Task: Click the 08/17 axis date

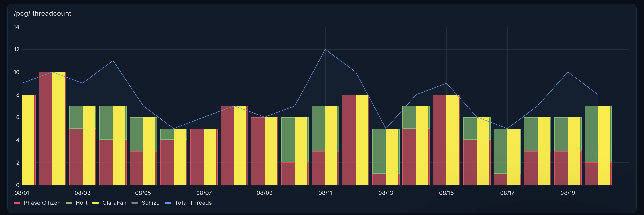Action: click(x=507, y=193)
